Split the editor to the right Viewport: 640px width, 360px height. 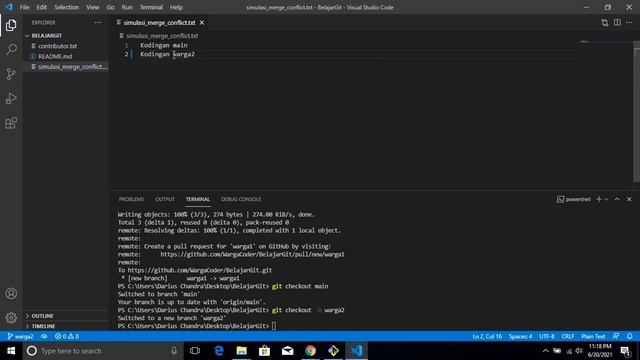(x=617, y=22)
